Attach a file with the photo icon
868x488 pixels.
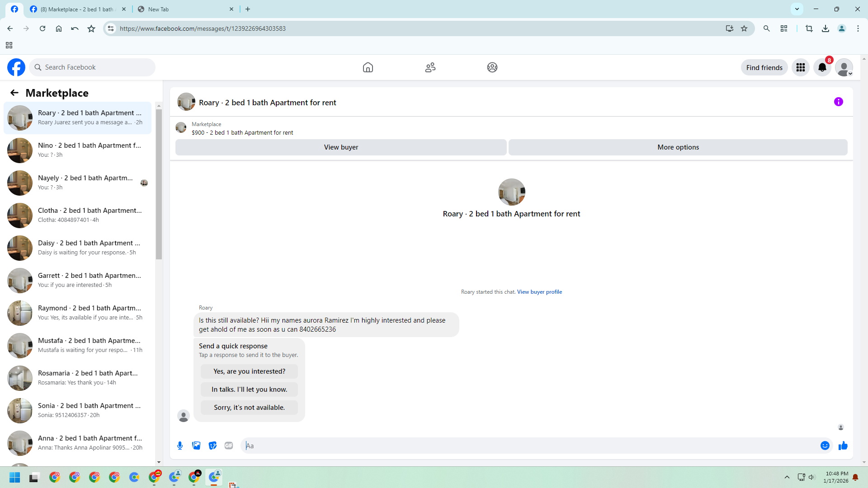tap(196, 446)
